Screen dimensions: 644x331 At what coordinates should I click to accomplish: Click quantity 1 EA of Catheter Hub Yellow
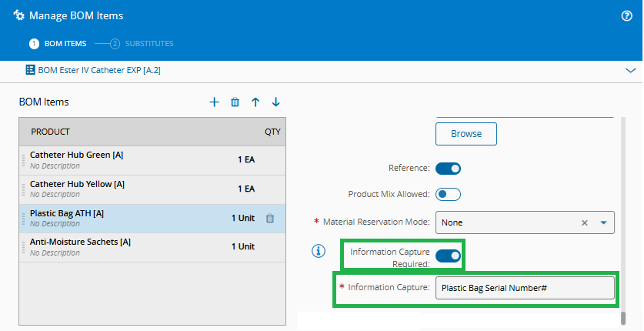[246, 189]
